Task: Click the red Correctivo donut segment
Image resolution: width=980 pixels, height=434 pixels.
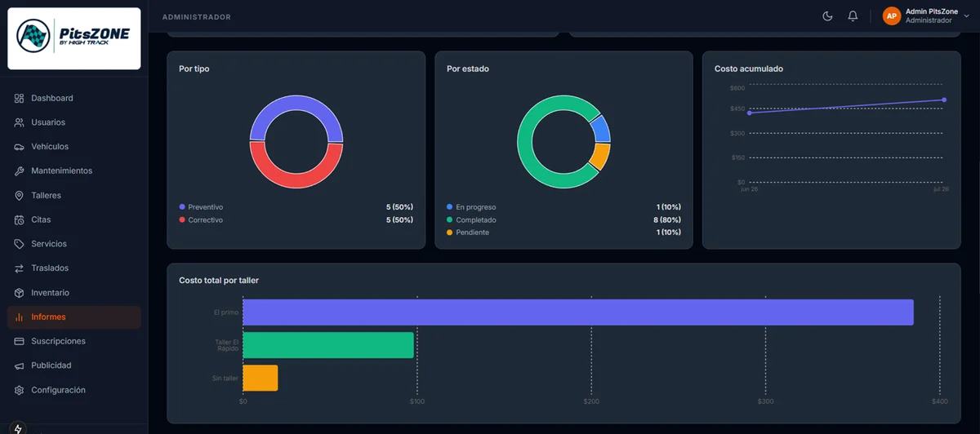Action: 296,183
